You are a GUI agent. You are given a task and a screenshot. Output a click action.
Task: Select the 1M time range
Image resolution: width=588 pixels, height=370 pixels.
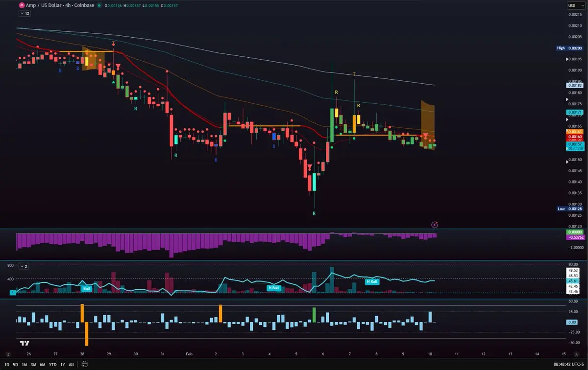coord(24,364)
